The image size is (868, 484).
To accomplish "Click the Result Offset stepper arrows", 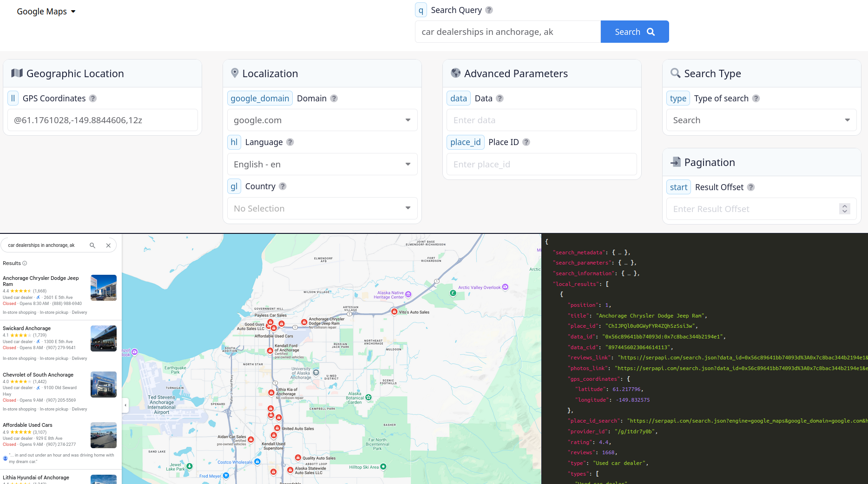I will coord(845,209).
